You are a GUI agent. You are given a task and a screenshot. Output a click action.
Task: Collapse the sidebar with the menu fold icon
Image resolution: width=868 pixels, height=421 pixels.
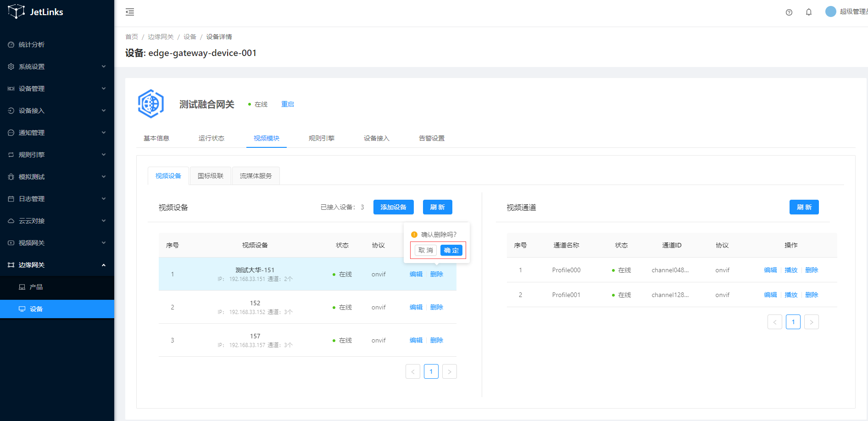tap(130, 12)
